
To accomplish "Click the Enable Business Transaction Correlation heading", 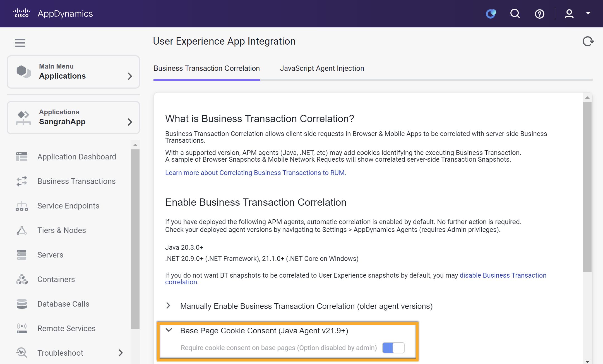I will [x=256, y=202].
